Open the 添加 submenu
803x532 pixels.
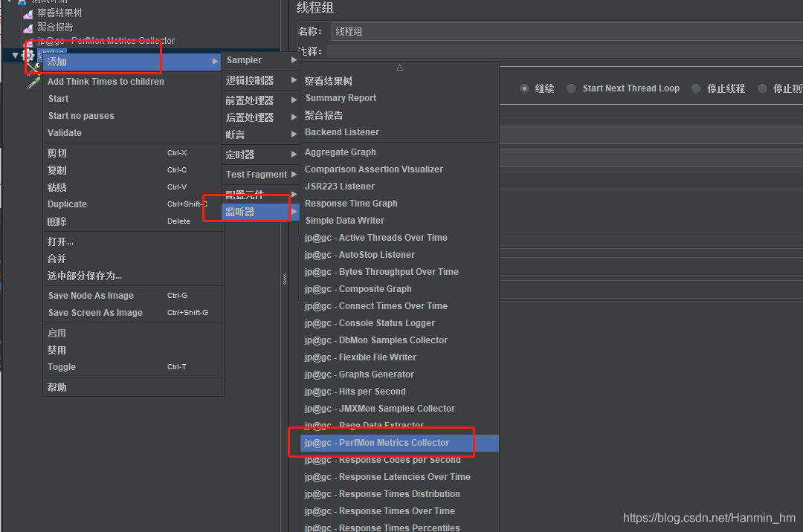[x=132, y=62]
